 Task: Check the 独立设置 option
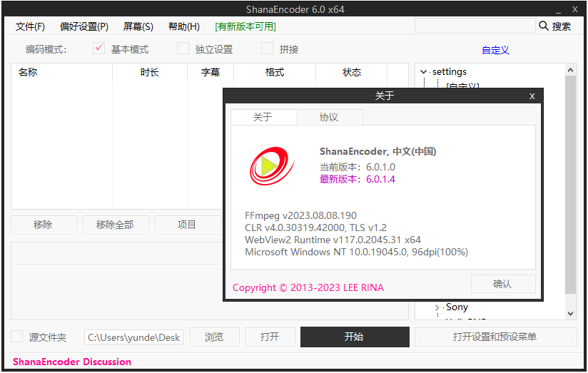click(x=183, y=48)
